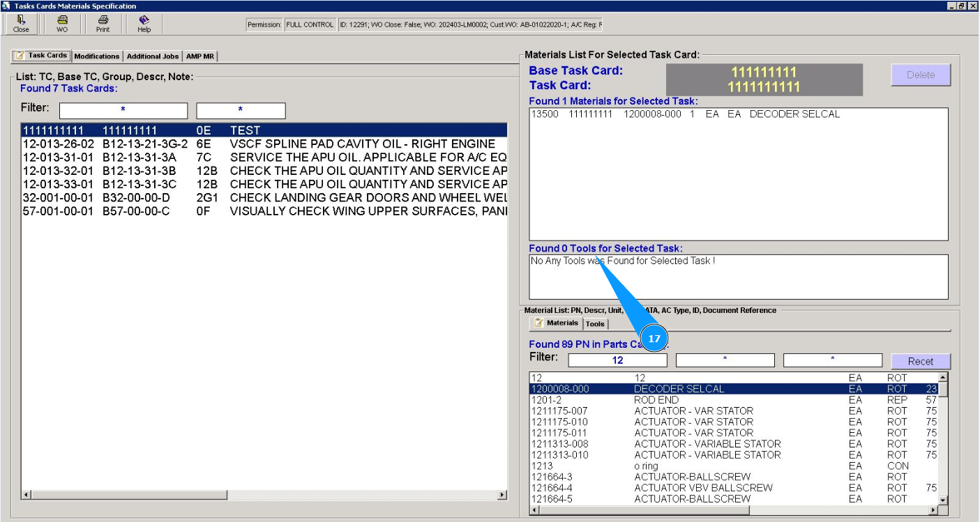Select part 121664-5 ACTUATOR-BALLSCREW
Viewport: 980px width, 522px height.
pyautogui.click(x=734, y=499)
